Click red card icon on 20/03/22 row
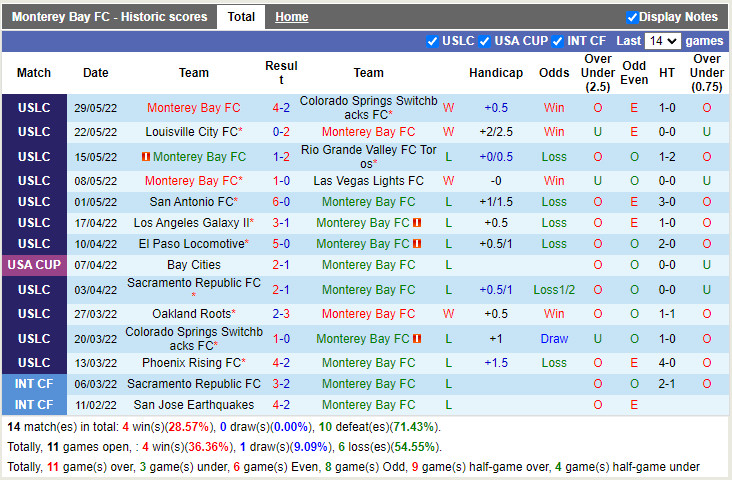 pos(417,339)
